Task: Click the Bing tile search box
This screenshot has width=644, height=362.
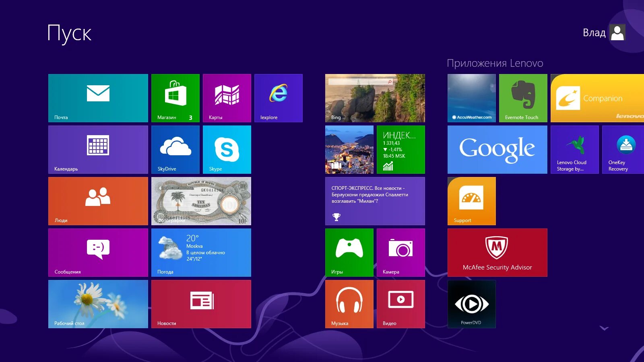Action: [360, 82]
